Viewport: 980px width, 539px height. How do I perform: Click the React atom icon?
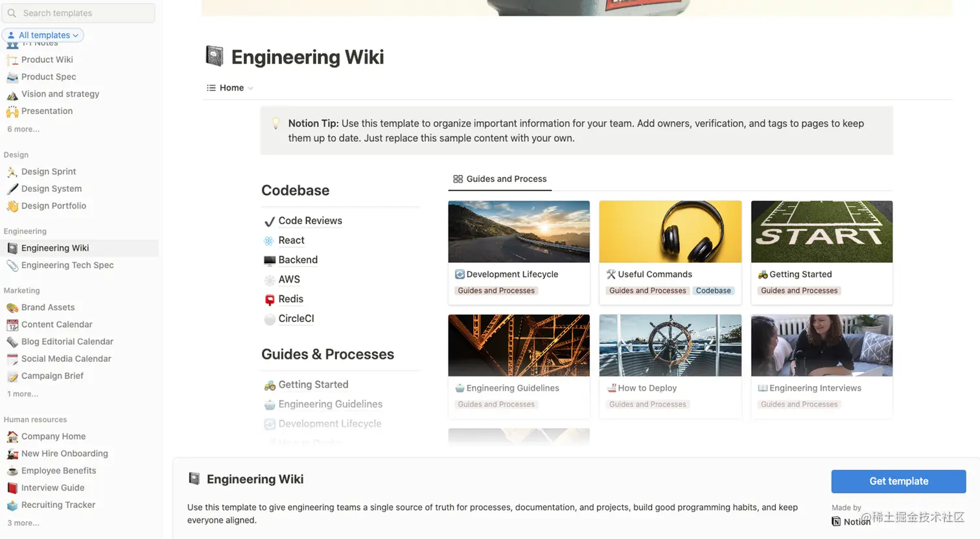[269, 241]
